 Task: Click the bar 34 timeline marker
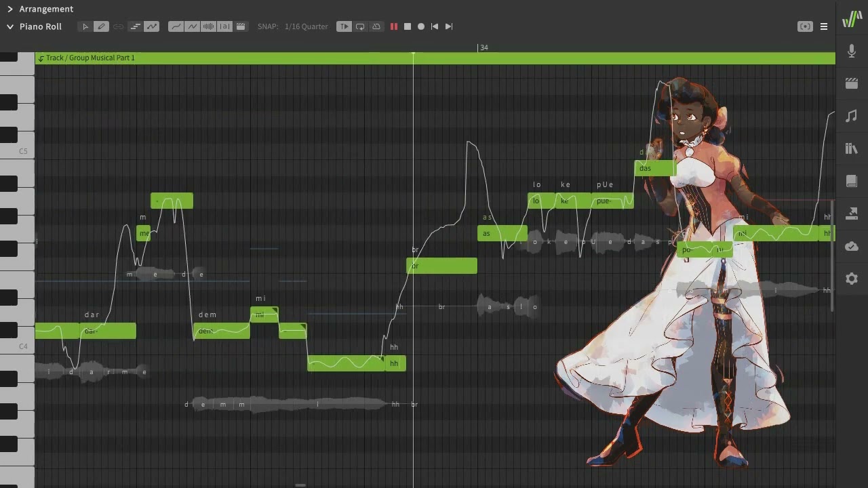[484, 47]
